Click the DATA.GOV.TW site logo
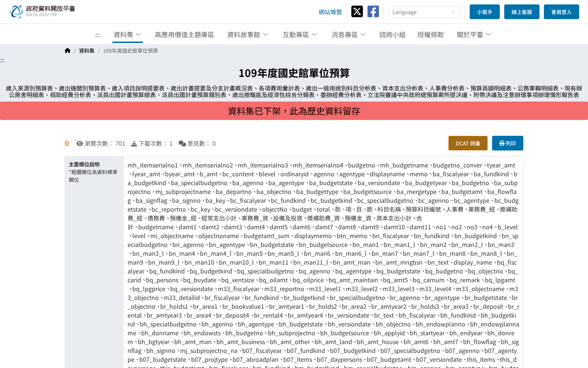 pos(42,11)
